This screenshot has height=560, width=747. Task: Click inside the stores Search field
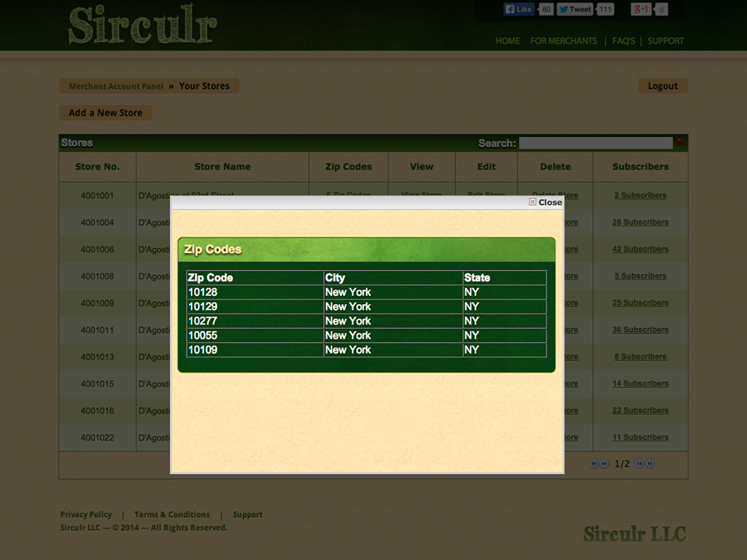[595, 143]
